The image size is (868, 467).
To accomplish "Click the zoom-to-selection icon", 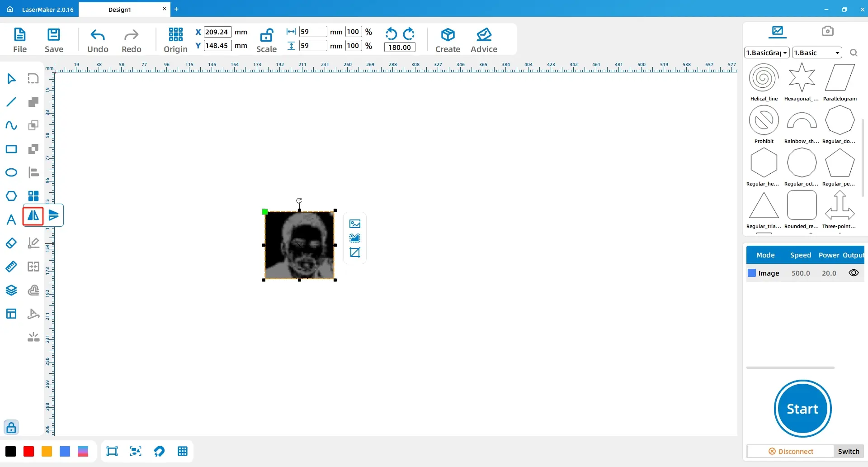I will pos(135,451).
